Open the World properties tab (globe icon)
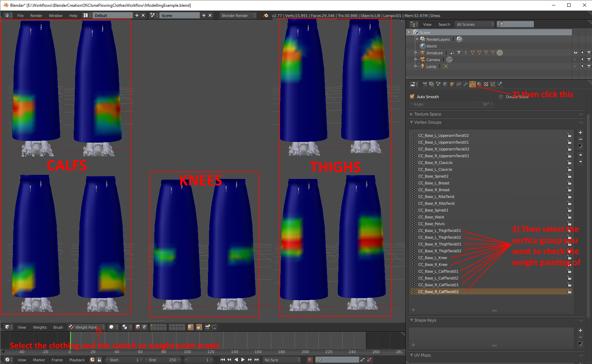This screenshot has width=592, height=364. (445, 84)
